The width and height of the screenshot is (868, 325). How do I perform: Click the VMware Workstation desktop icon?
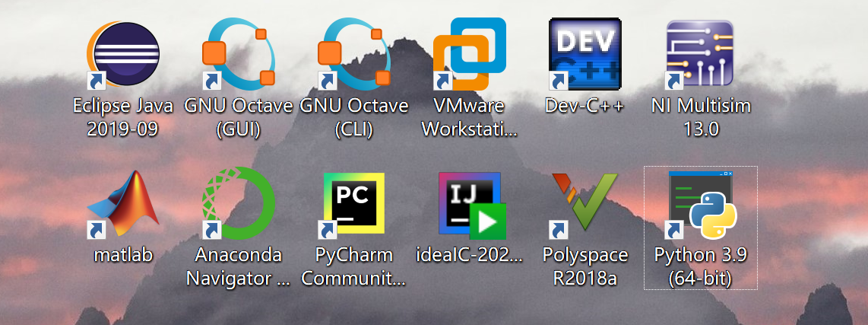[x=470, y=54]
